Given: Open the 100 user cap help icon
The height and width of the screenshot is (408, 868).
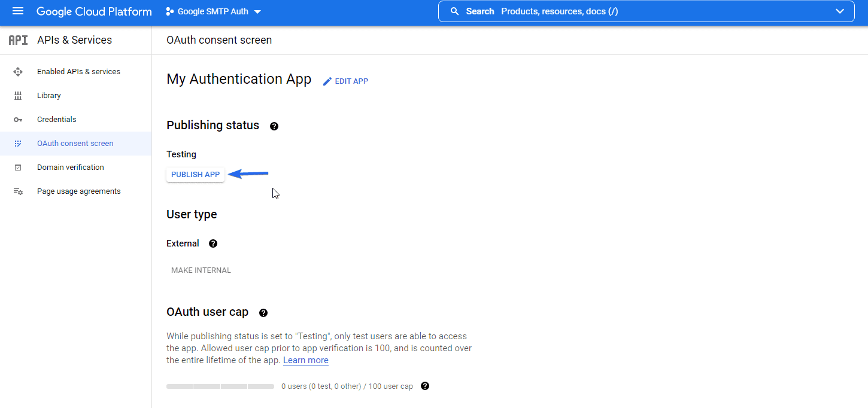Looking at the screenshot, I should click(425, 386).
